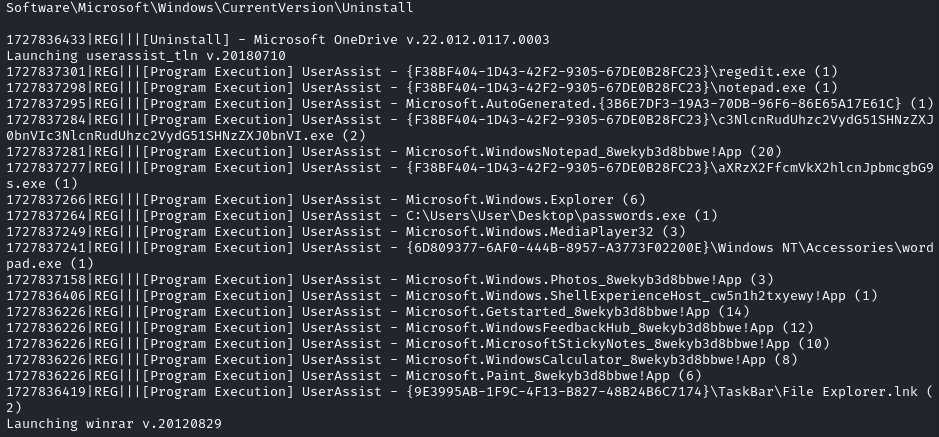Click the Microsoft.Getstarted entry

[x=577, y=312]
